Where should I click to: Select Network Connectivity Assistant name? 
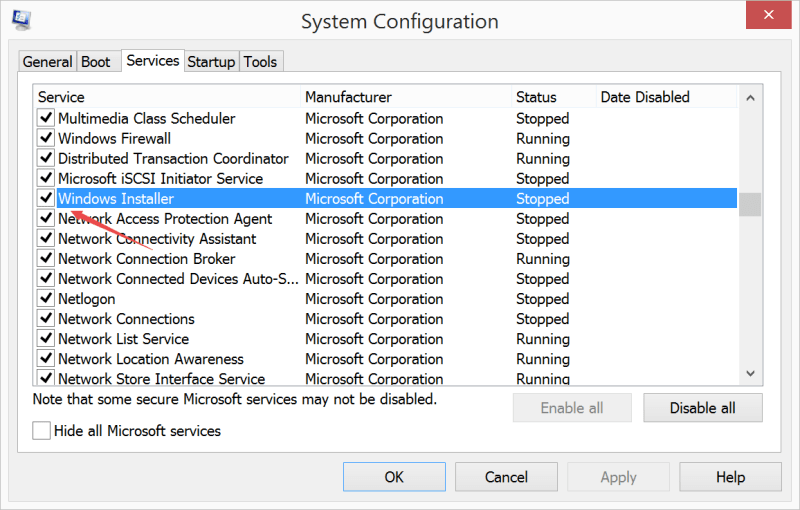(x=157, y=239)
